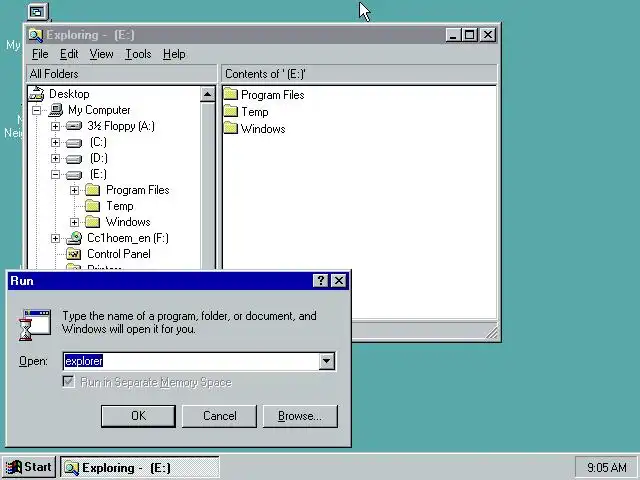
Task: Select the (E:) drive icon in tree
Action: (74, 175)
